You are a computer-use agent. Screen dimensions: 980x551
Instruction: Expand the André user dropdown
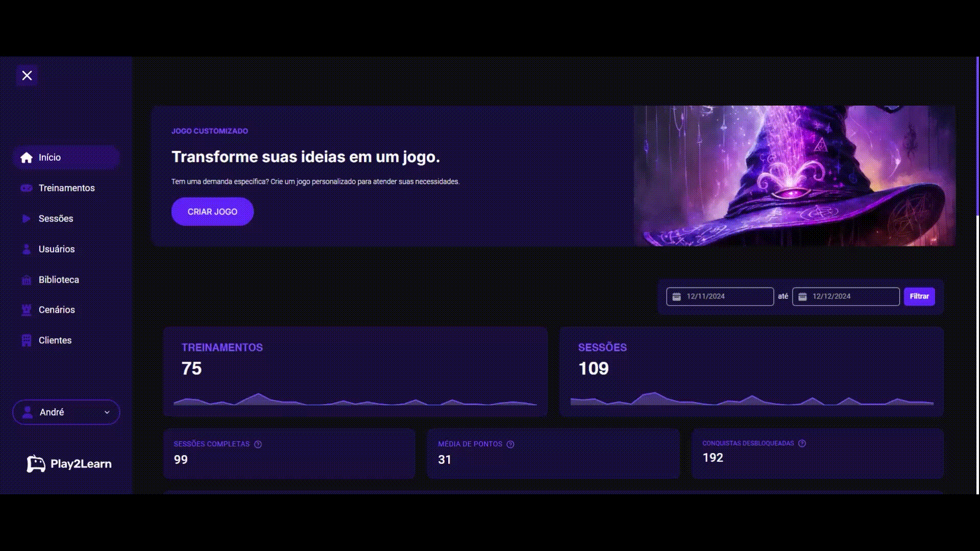[x=66, y=412]
